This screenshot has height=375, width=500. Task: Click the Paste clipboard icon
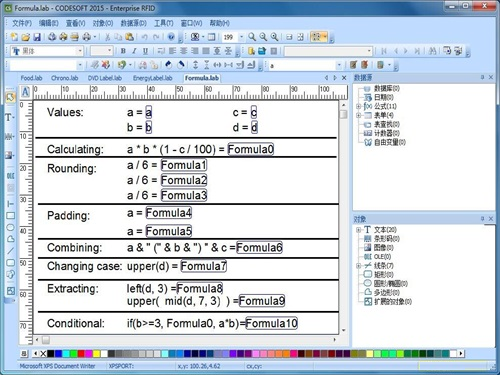[x=130, y=37]
